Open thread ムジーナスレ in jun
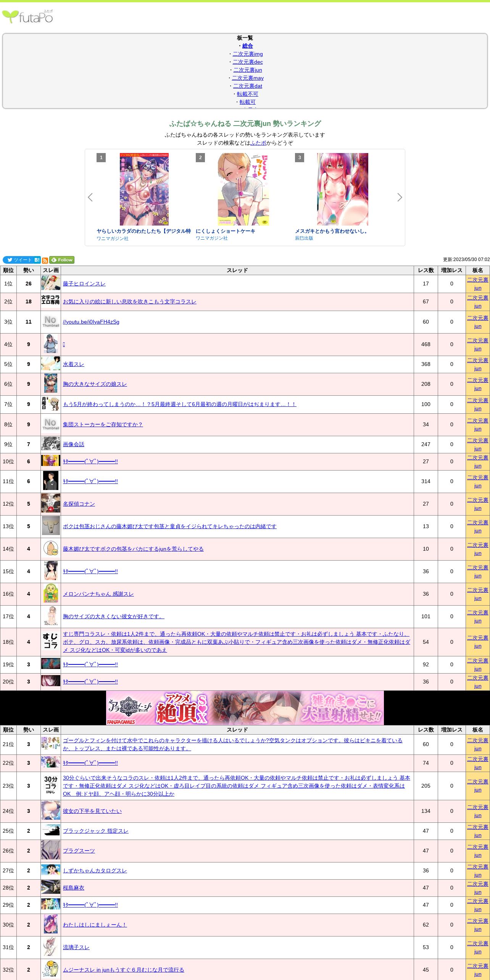Image resolution: width=490 pixels, height=980 pixels. tap(124, 970)
